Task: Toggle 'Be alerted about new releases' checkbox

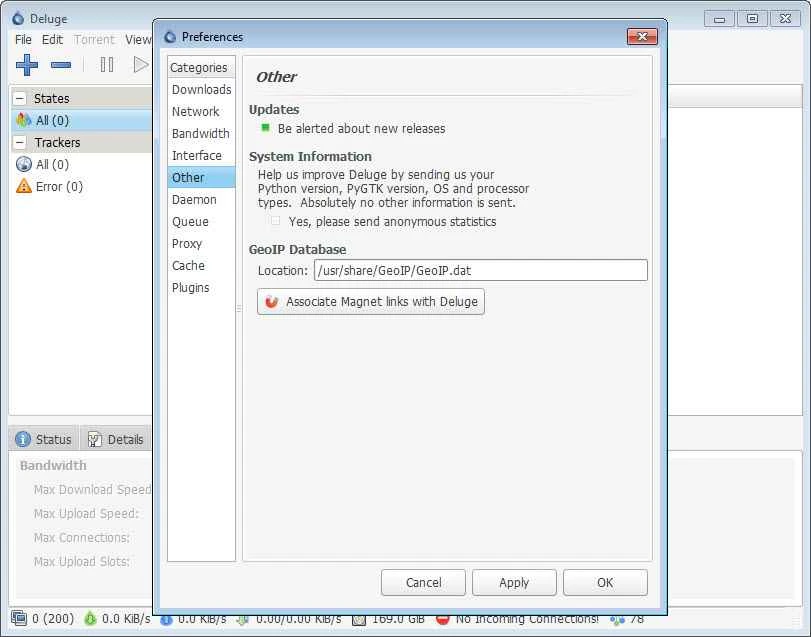Action: click(266, 128)
